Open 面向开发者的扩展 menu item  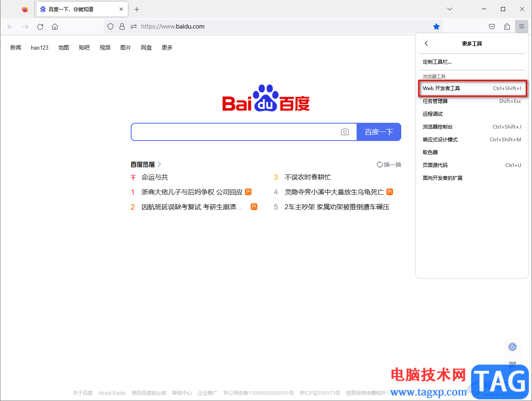click(x=472, y=178)
